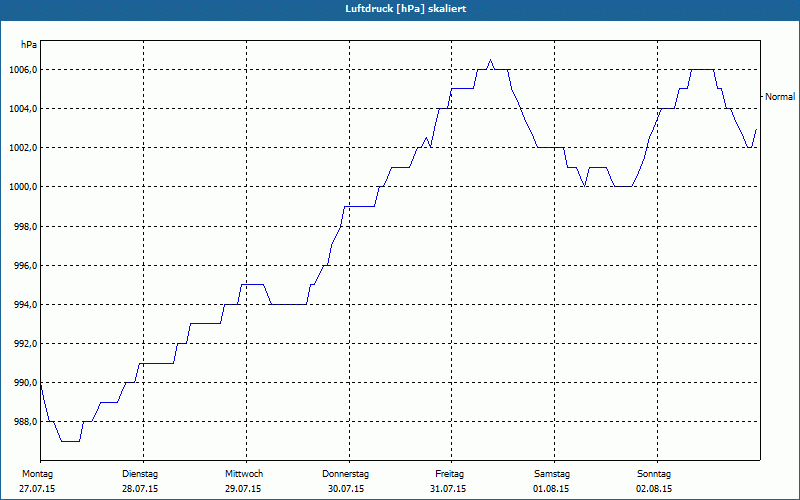Click the 992,0 axis value
This screenshot has height=500, width=800.
click(25, 343)
